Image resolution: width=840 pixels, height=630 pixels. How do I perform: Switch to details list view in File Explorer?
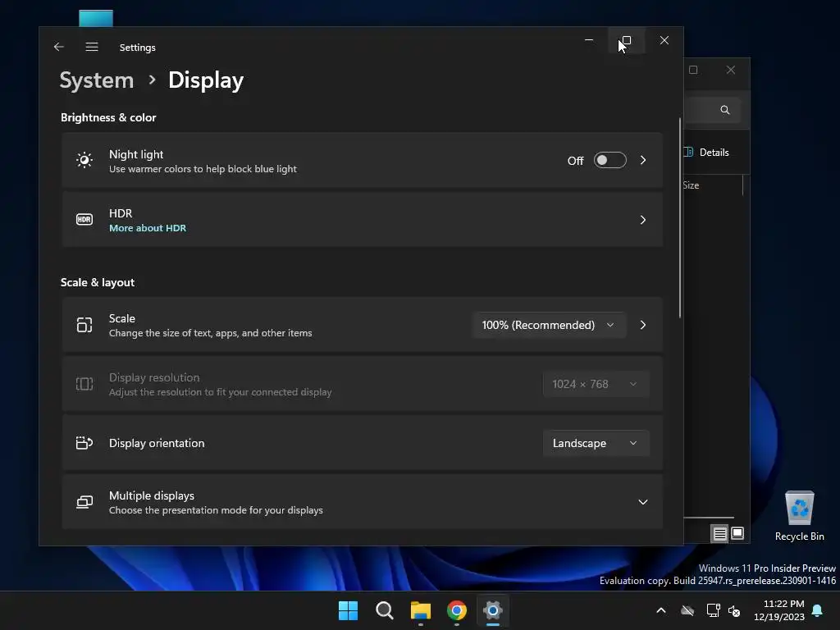719,533
